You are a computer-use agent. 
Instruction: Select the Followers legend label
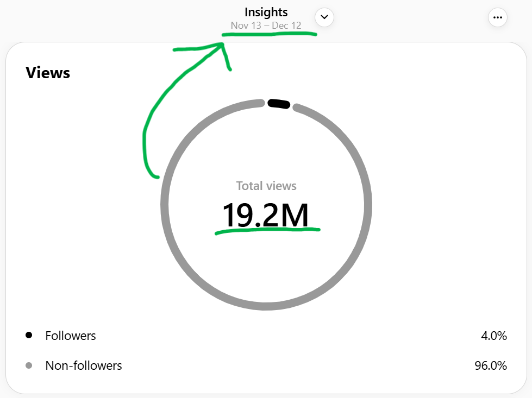point(71,336)
